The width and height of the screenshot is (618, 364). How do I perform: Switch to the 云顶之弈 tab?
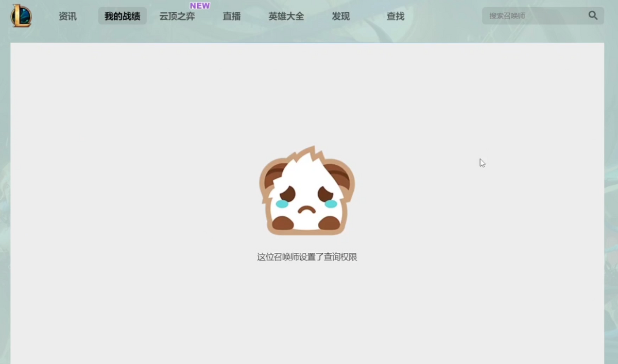[177, 16]
